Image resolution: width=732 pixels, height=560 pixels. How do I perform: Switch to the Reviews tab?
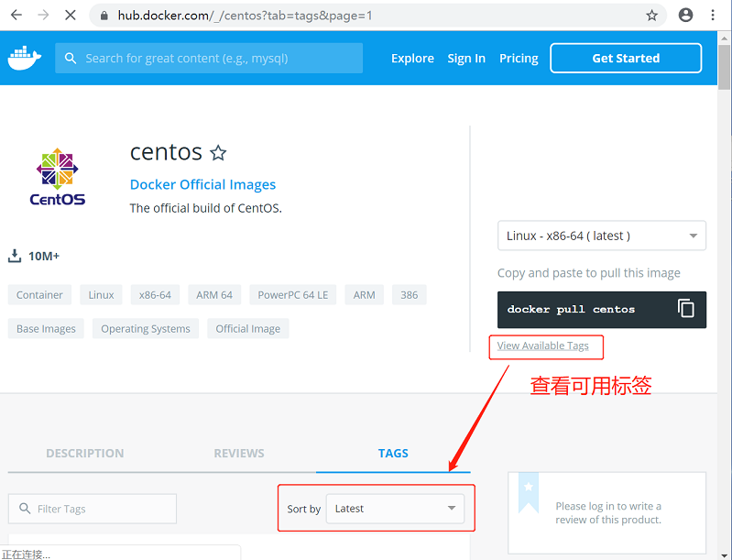tap(238, 453)
